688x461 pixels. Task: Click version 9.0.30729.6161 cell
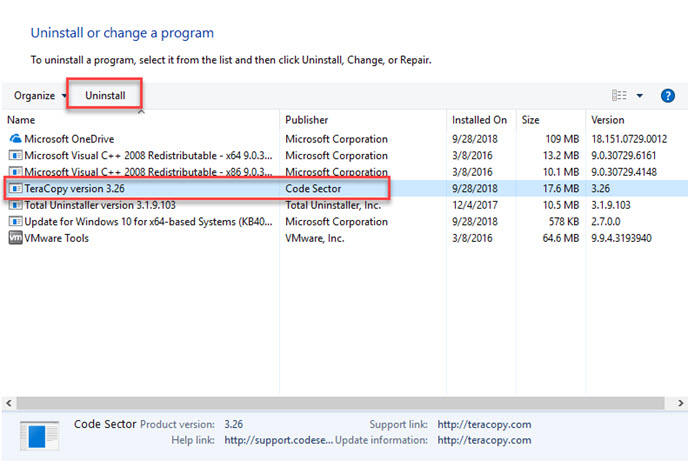624,155
